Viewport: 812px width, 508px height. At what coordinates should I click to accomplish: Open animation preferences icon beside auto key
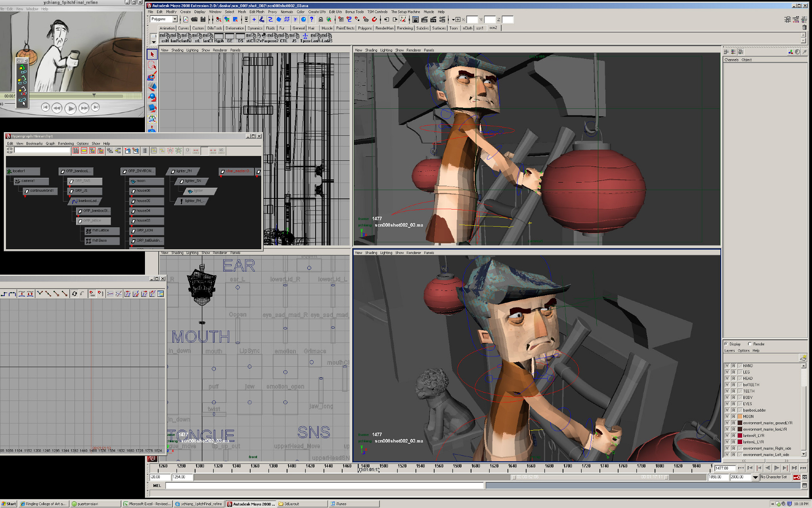click(x=804, y=477)
